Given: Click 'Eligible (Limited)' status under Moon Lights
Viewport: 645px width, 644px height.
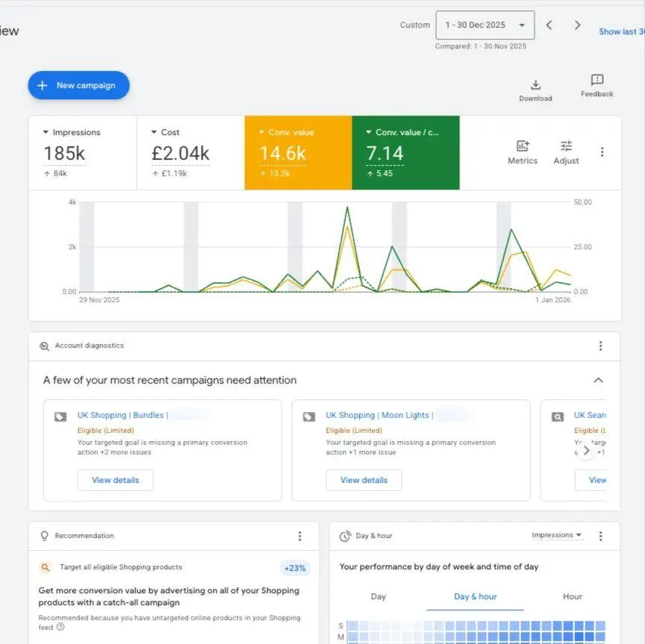Looking at the screenshot, I should point(354,430).
